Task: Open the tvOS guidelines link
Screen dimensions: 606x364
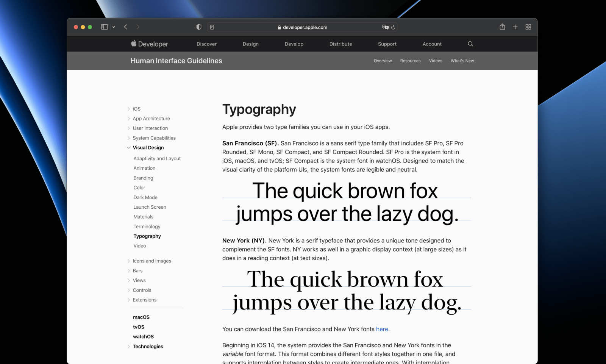Action: [139, 327]
